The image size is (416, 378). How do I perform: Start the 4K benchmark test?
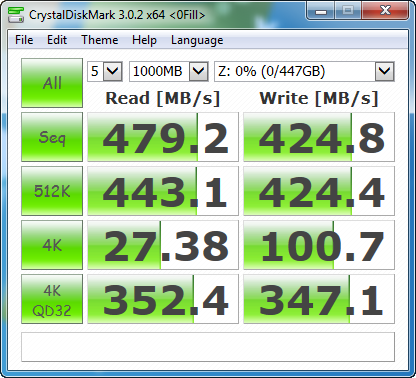52,245
